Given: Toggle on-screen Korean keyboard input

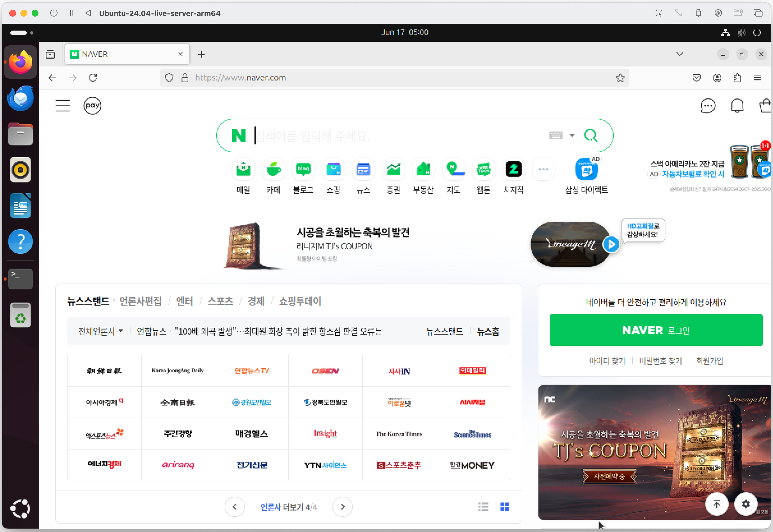Looking at the screenshot, I should [x=556, y=135].
